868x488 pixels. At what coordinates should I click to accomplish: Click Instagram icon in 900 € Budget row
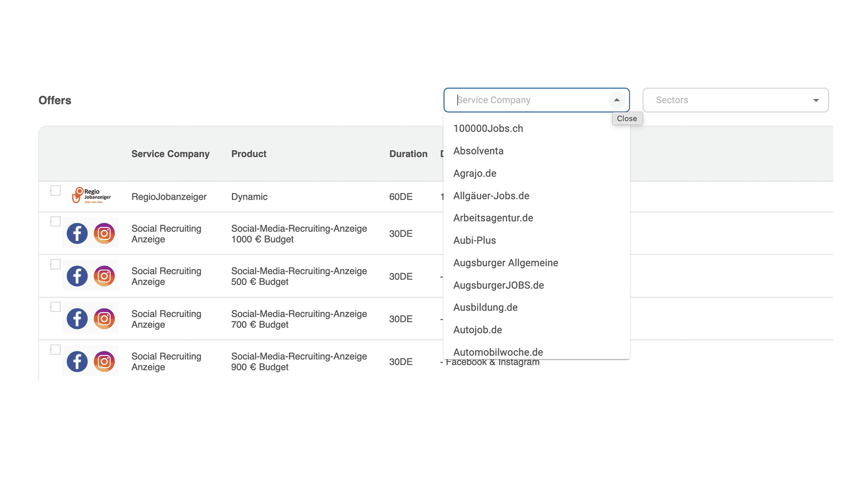pyautogui.click(x=104, y=361)
